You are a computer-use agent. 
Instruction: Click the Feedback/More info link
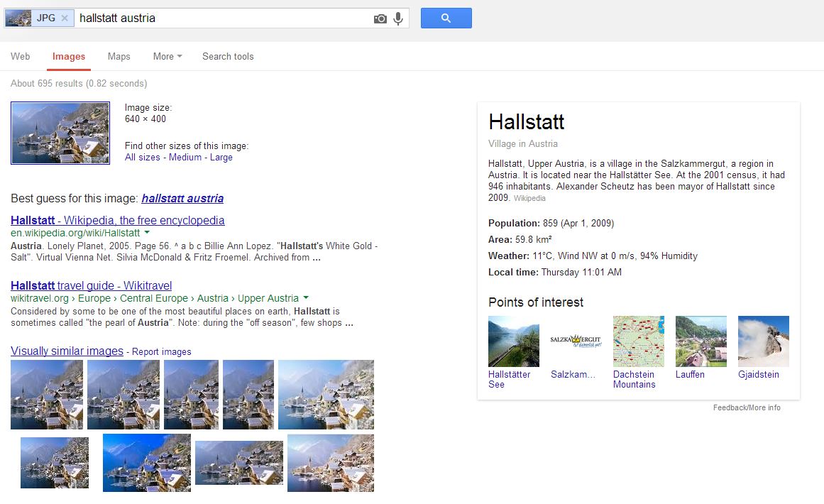747,407
